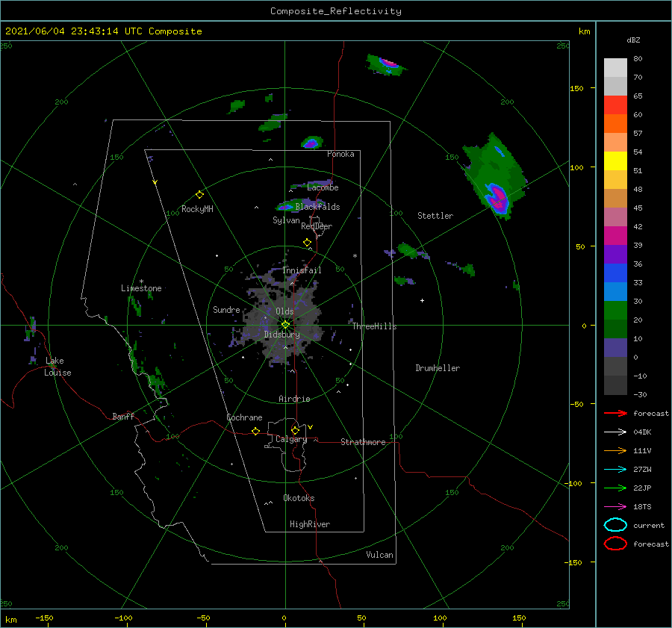Click the yellow diamond marker beside RockyMH
The width and height of the screenshot is (672, 628).
click(x=199, y=195)
